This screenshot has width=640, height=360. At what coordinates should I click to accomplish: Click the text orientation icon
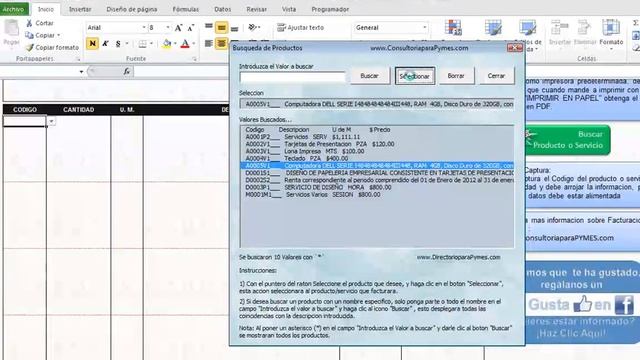pyautogui.click(x=253, y=27)
